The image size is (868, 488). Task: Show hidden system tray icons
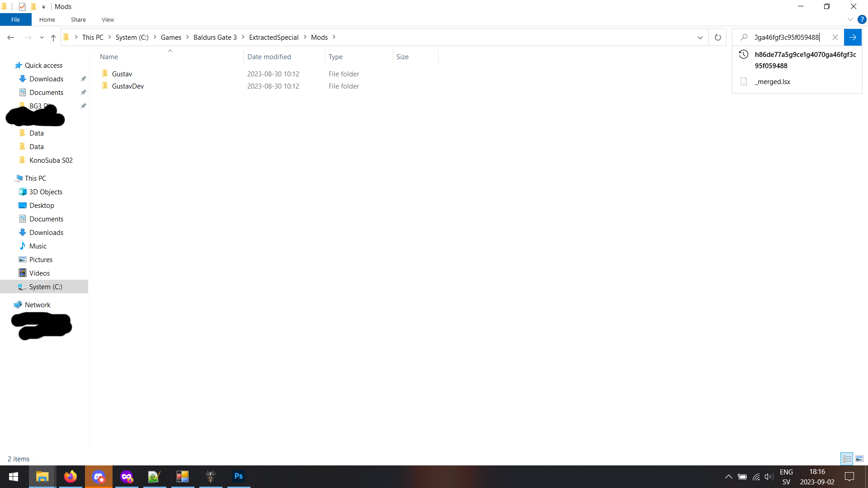(729, 477)
